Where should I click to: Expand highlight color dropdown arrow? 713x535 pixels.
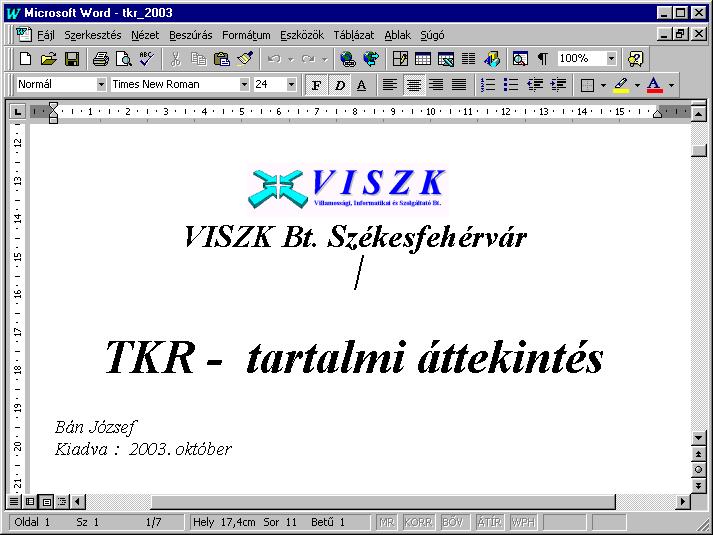[x=637, y=85]
